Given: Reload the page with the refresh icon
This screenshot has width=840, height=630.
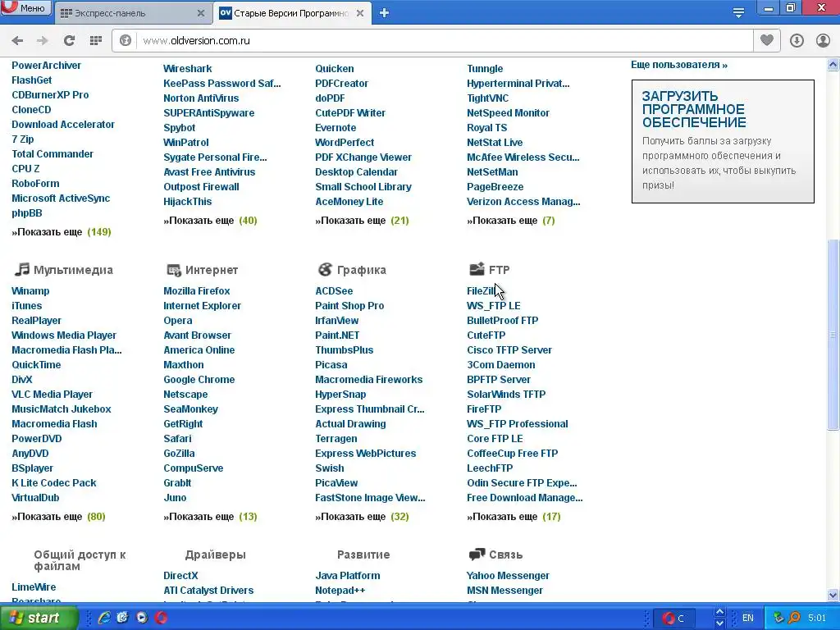Looking at the screenshot, I should tap(69, 41).
